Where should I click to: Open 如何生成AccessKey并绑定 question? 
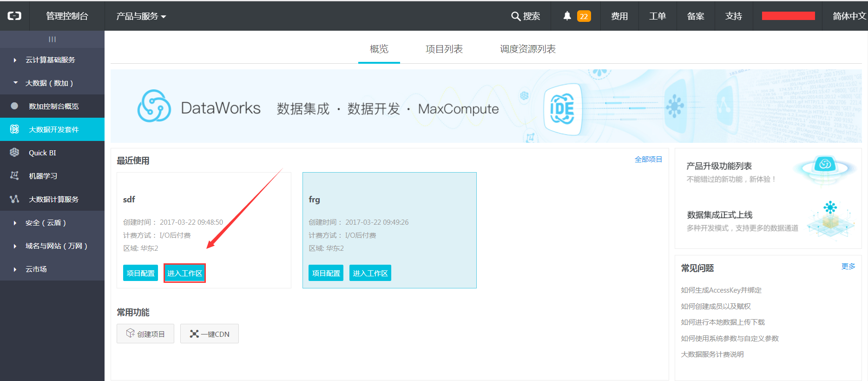(x=721, y=290)
